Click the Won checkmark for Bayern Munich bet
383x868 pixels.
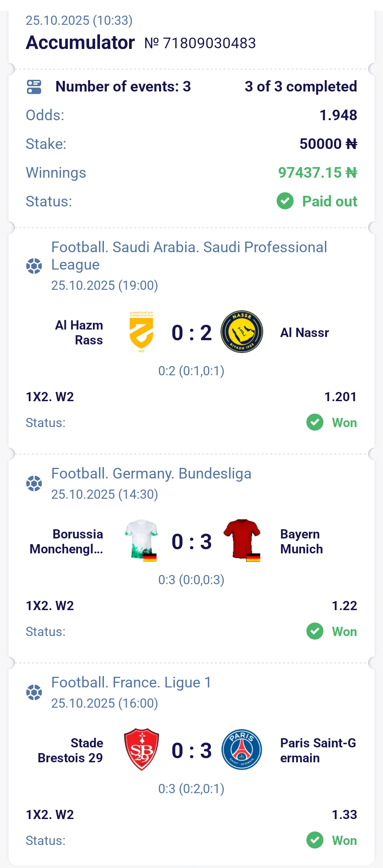coord(315,631)
